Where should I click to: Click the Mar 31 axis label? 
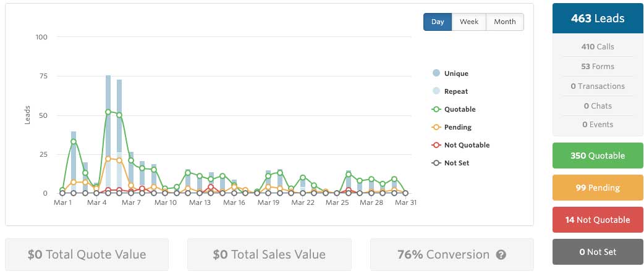pos(405,202)
